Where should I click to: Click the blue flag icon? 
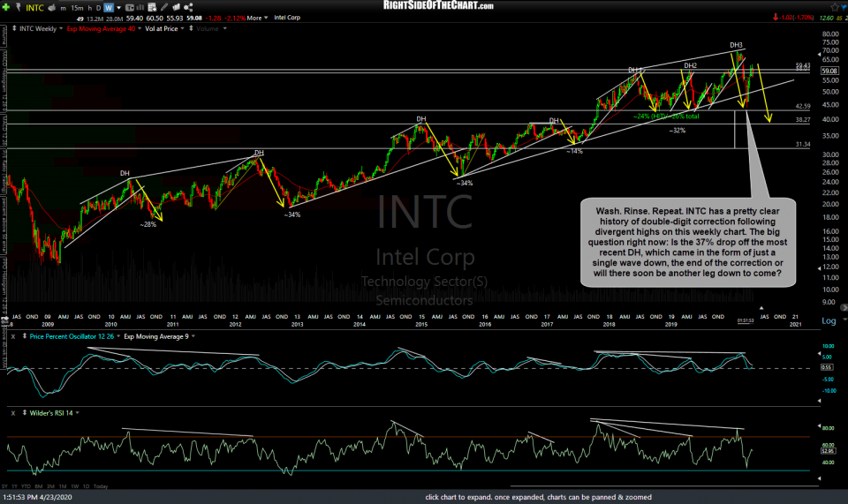(x=844, y=7)
